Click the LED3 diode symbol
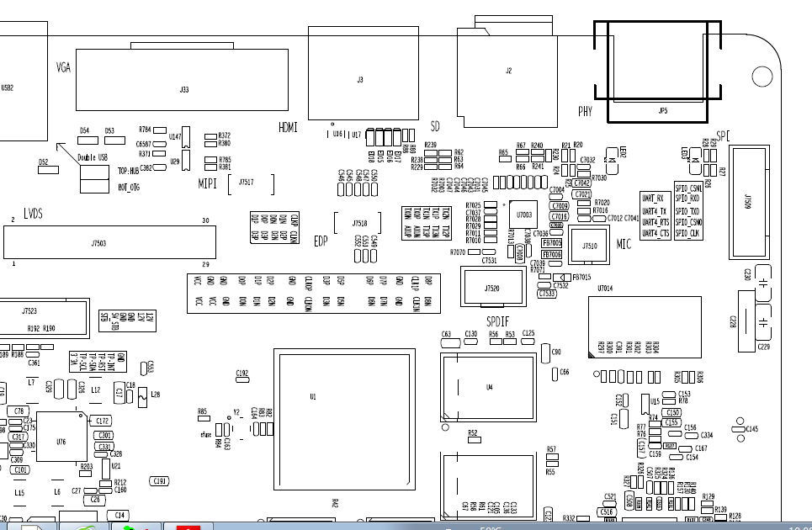 [694, 160]
